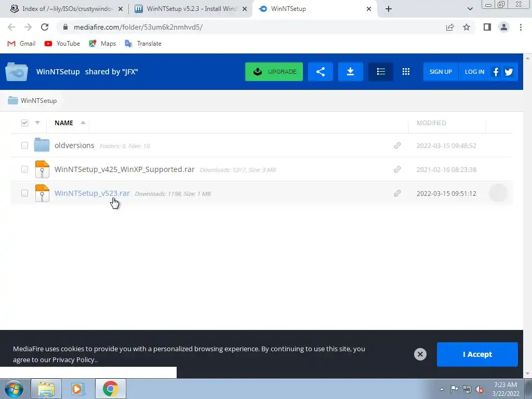Open the tab search dropdown chevron

(470, 9)
